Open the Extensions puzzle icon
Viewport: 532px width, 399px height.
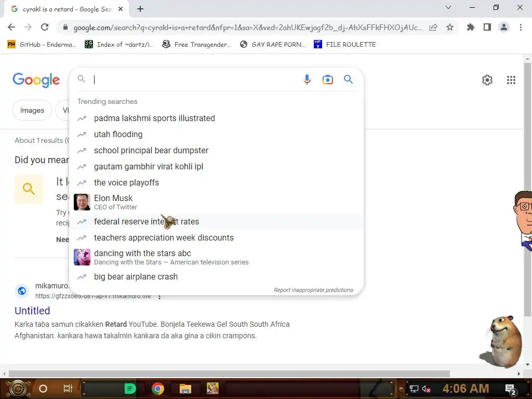[471, 27]
